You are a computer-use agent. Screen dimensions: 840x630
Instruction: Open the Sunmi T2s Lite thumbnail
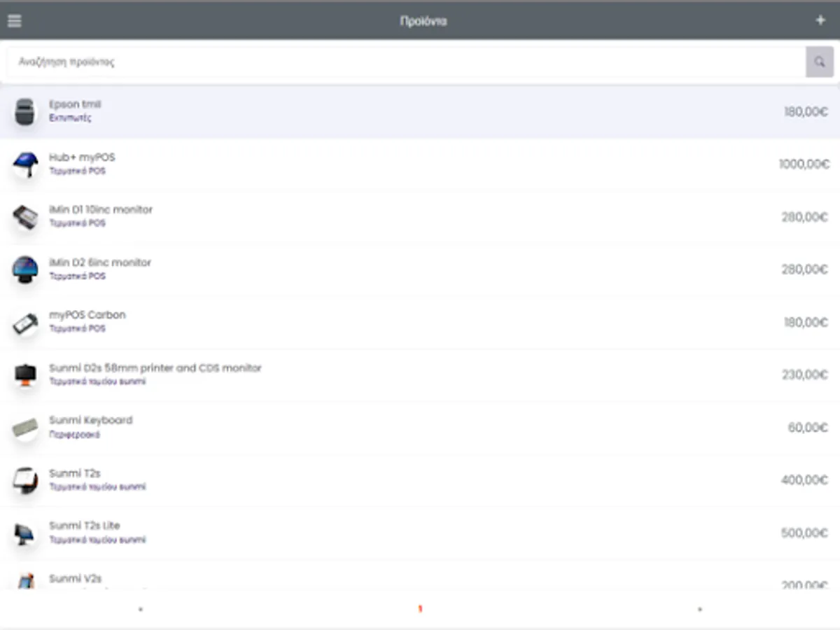pos(25,533)
